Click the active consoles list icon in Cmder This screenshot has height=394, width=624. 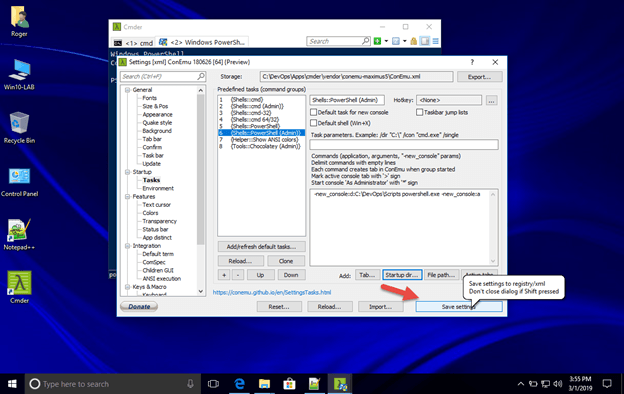point(396,41)
